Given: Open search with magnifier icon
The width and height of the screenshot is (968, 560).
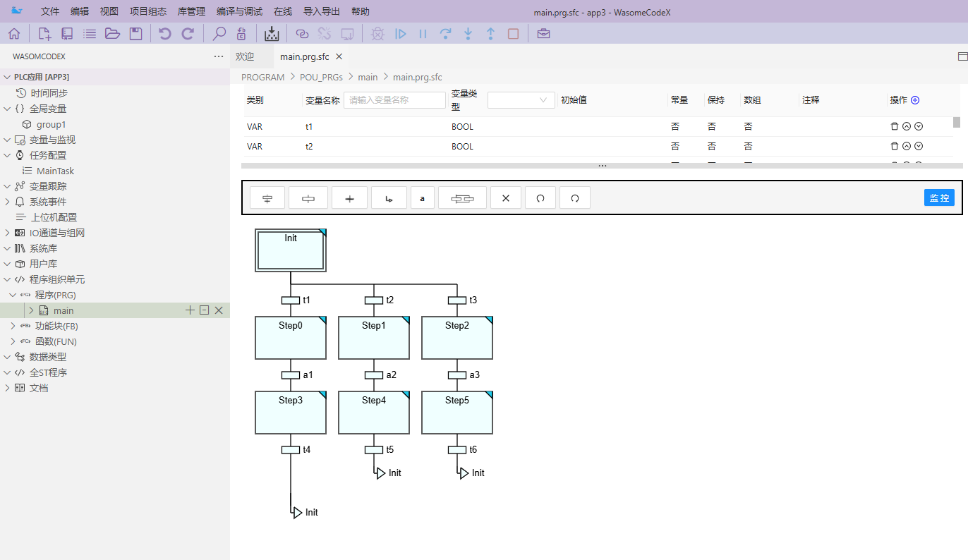Looking at the screenshot, I should [219, 33].
